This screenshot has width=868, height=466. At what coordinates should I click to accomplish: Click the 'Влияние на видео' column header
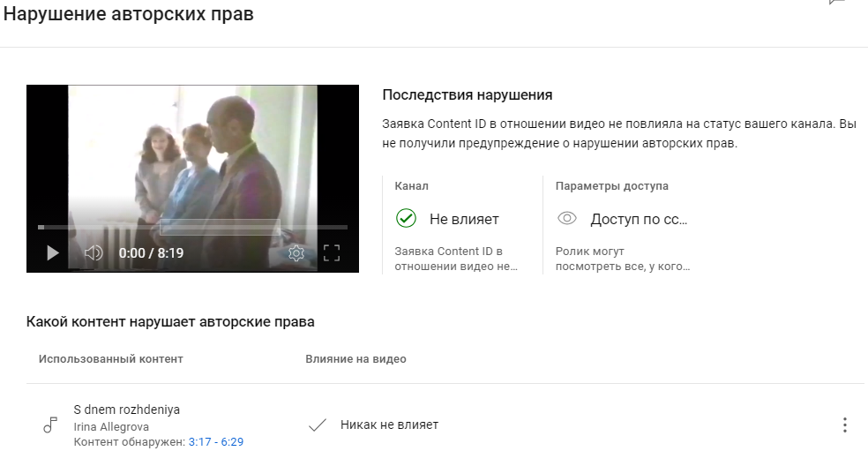(x=356, y=359)
